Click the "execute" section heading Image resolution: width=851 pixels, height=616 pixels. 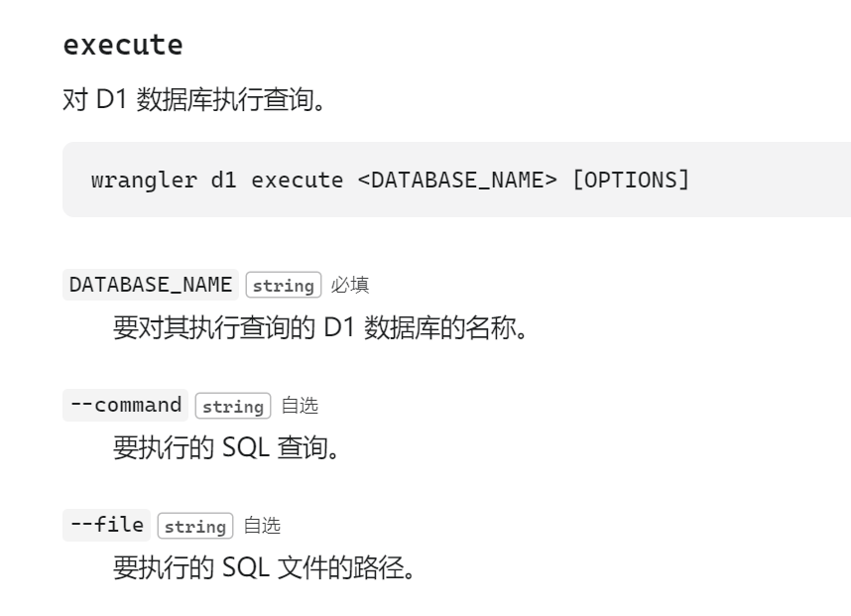coord(123,46)
